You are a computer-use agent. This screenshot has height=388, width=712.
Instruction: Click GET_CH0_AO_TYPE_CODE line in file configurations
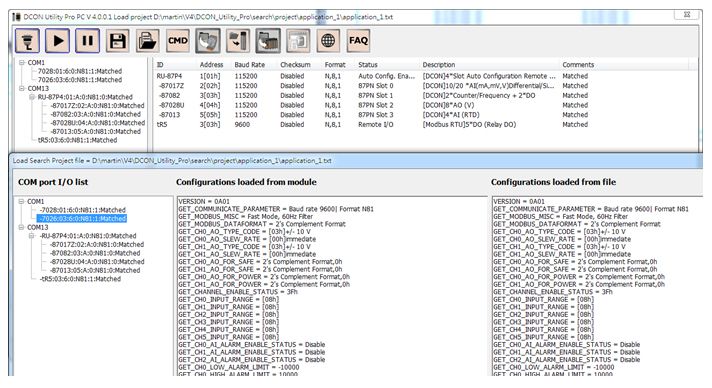559,232
